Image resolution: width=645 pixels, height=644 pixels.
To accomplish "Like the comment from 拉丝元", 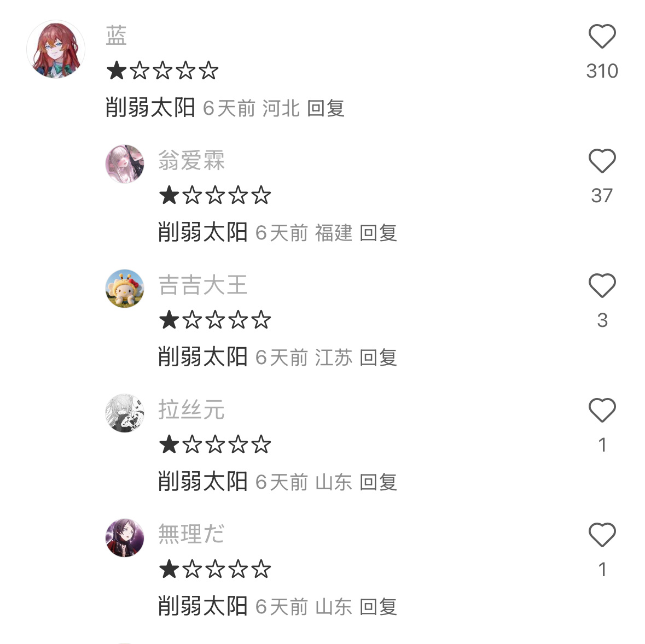I will (602, 409).
